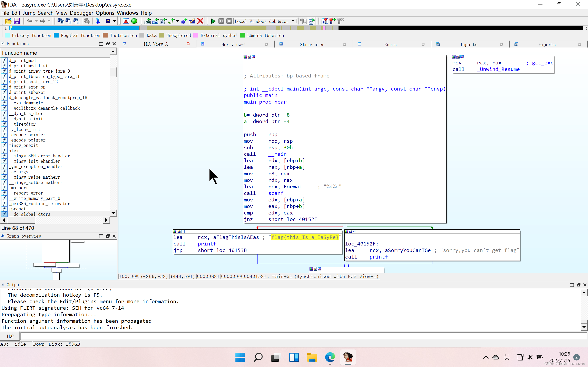Click the green circle execute script icon

(x=134, y=21)
